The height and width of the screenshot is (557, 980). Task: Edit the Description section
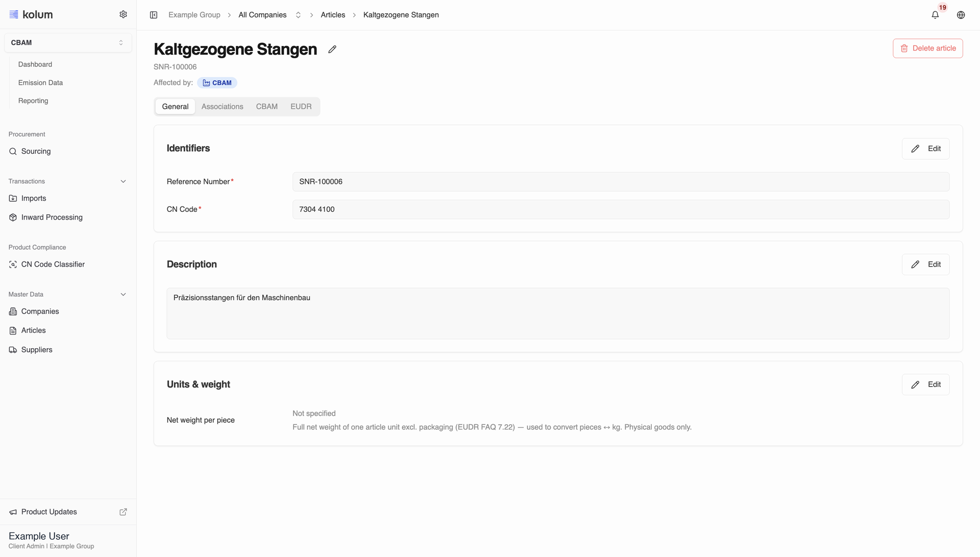pyautogui.click(x=925, y=264)
